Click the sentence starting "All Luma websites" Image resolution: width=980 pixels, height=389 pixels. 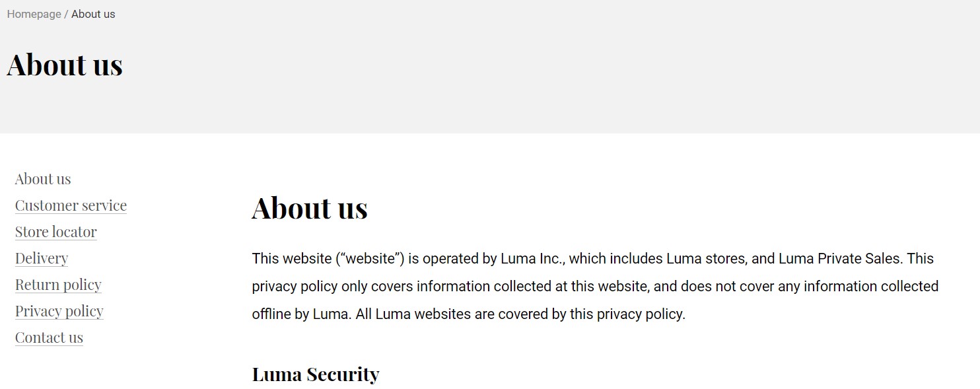(520, 314)
